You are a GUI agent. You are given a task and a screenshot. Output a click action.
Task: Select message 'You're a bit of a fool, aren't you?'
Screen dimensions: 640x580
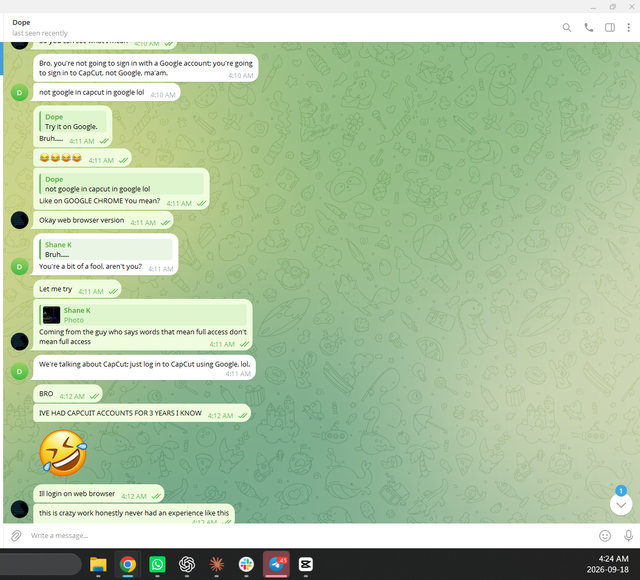[105, 255]
